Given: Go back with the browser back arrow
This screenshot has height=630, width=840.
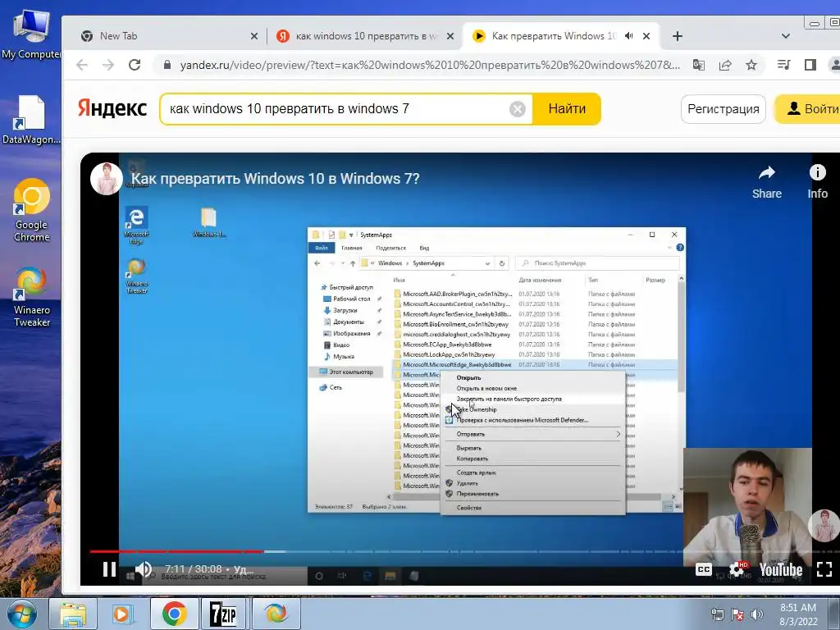Looking at the screenshot, I should click(x=81, y=65).
